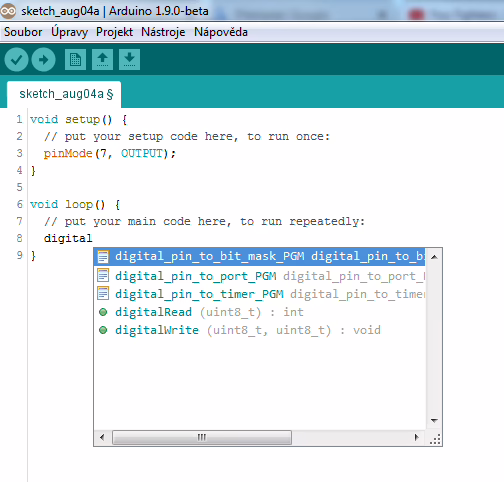Screen dimensions: 504x482
Task: Click the green dot beside digitalWrite
Action: pyautogui.click(x=103, y=330)
